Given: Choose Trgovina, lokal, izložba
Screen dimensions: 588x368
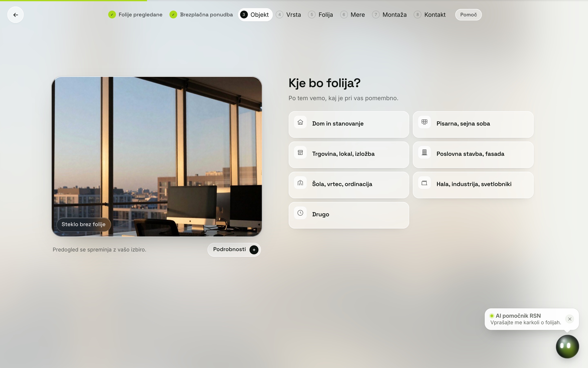Looking at the screenshot, I should coord(349,155).
